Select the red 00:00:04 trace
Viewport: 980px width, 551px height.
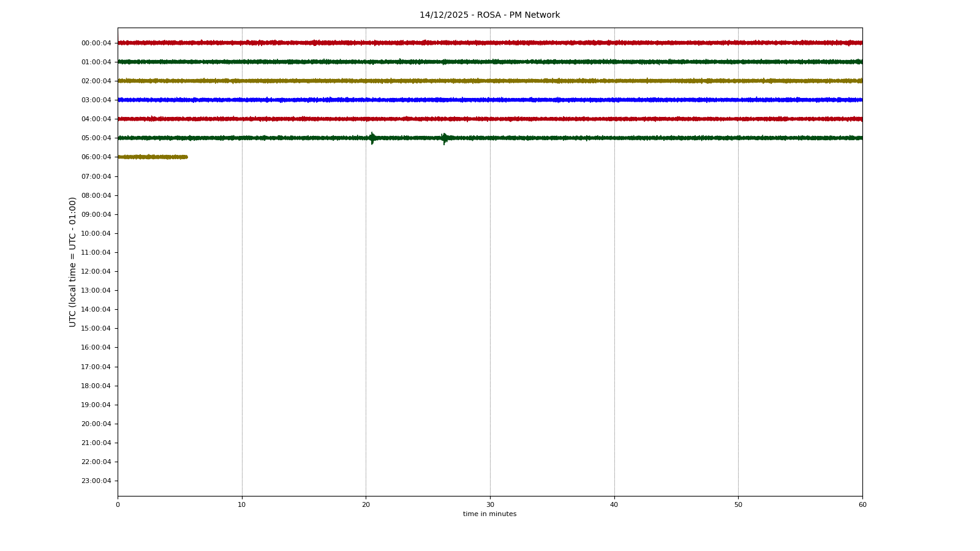pos(490,43)
